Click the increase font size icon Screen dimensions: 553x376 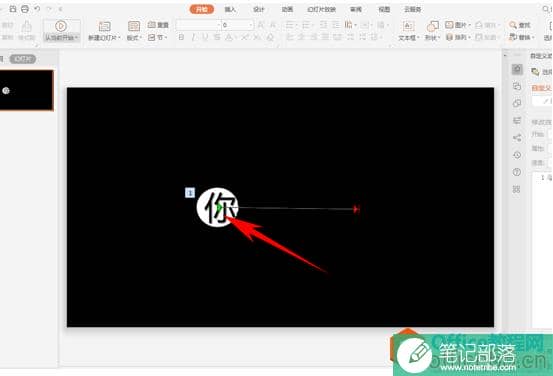[261, 25]
